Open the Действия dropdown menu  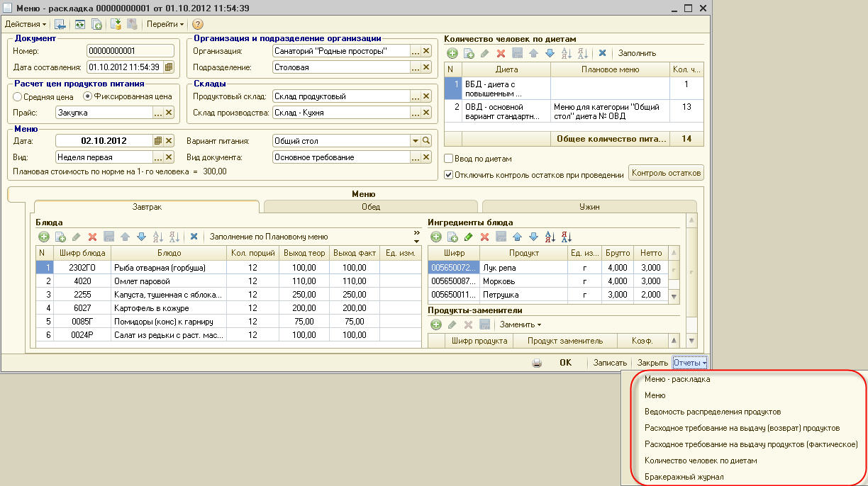coord(26,24)
